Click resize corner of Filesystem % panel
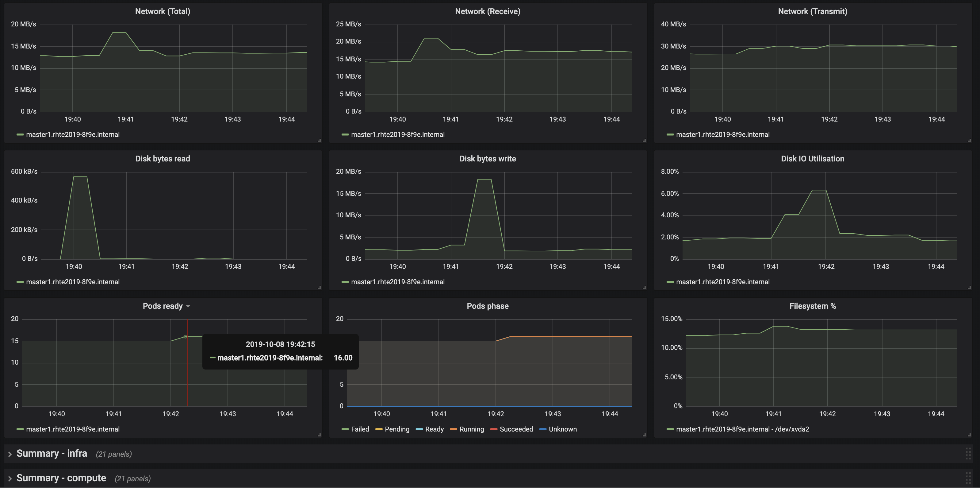 pyautogui.click(x=969, y=435)
